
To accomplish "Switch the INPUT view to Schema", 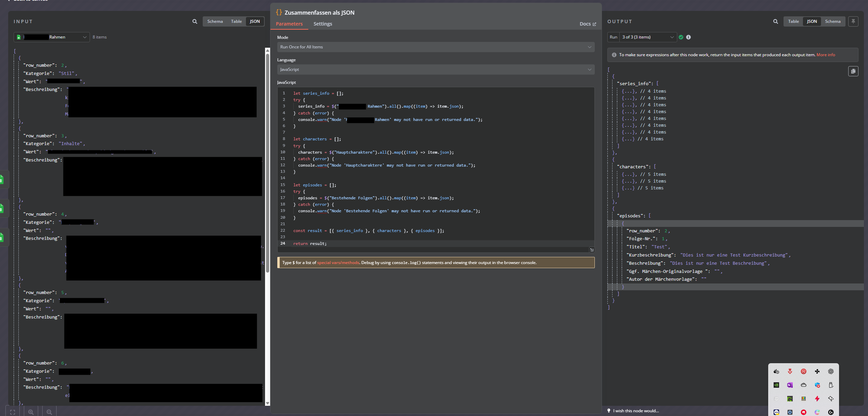I will pyautogui.click(x=215, y=21).
